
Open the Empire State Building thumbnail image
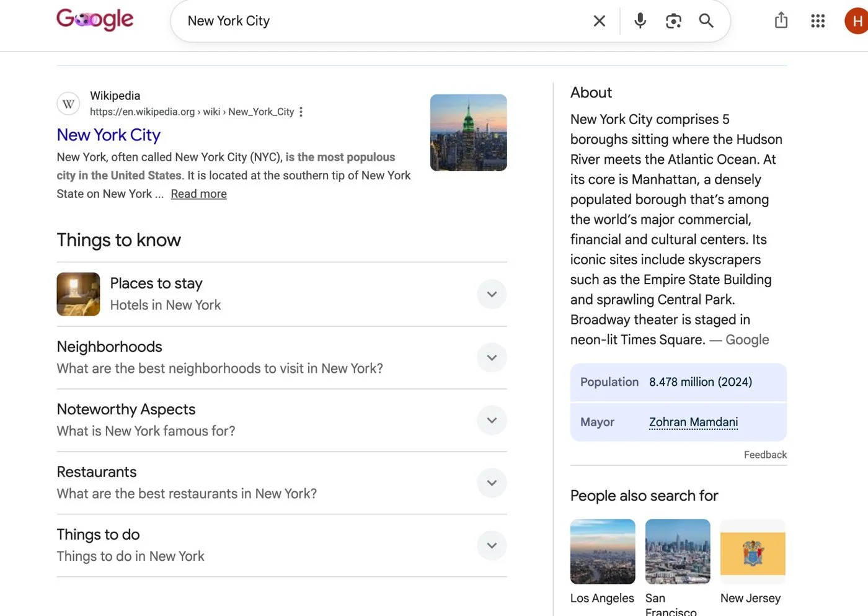(469, 133)
